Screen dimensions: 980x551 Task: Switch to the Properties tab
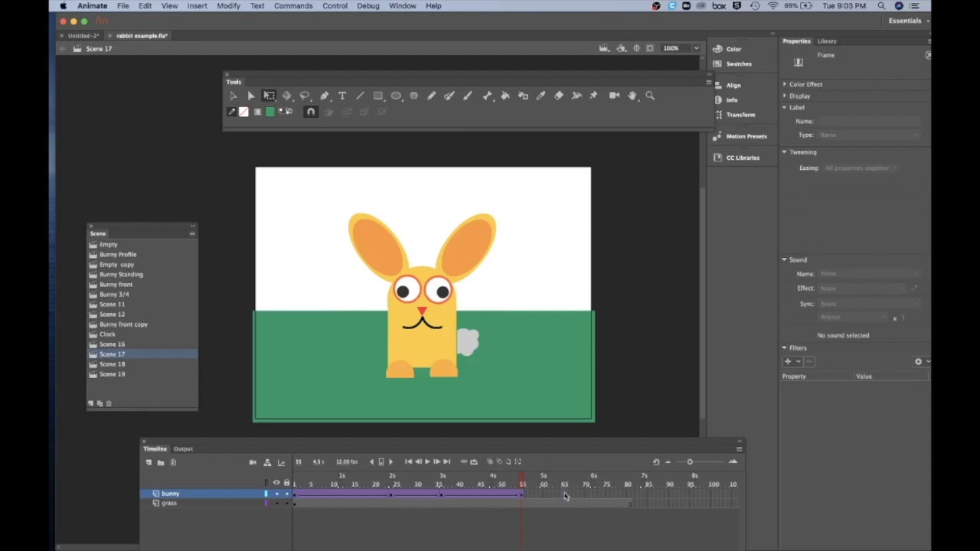(x=796, y=41)
